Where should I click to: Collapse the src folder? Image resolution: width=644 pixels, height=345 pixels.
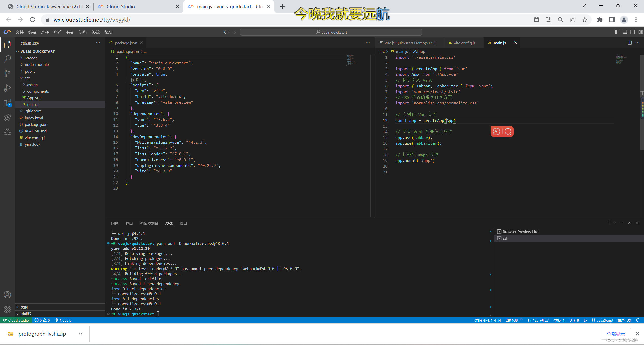point(27,78)
